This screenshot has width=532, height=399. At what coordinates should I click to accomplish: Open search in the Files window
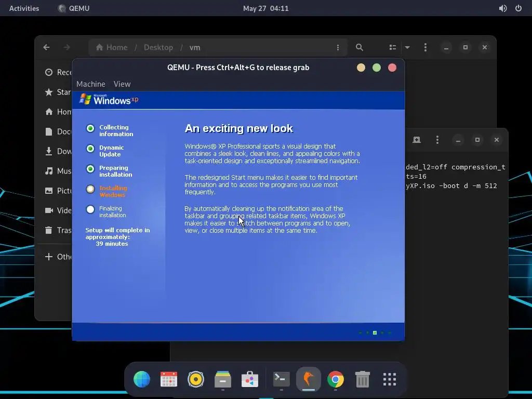click(x=360, y=47)
